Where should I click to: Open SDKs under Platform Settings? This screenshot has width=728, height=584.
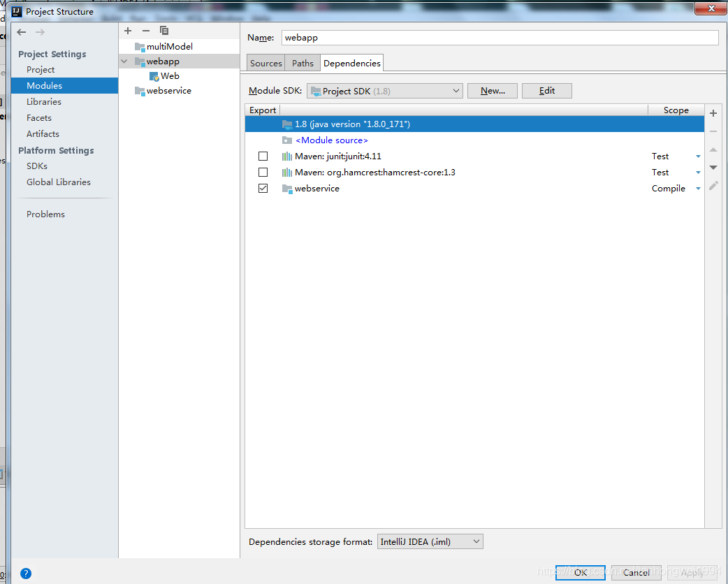click(37, 166)
